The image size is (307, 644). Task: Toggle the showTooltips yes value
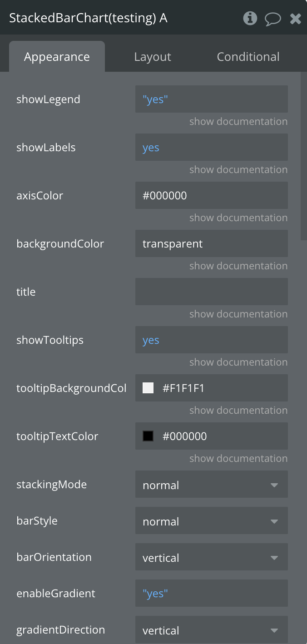pyautogui.click(x=151, y=340)
